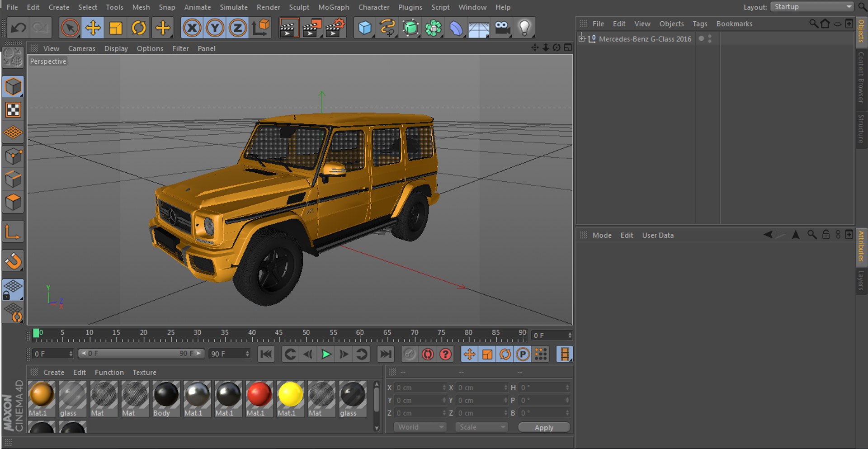The image size is (868, 449).
Task: Open Material Manager Texture menu
Action: [x=144, y=373]
